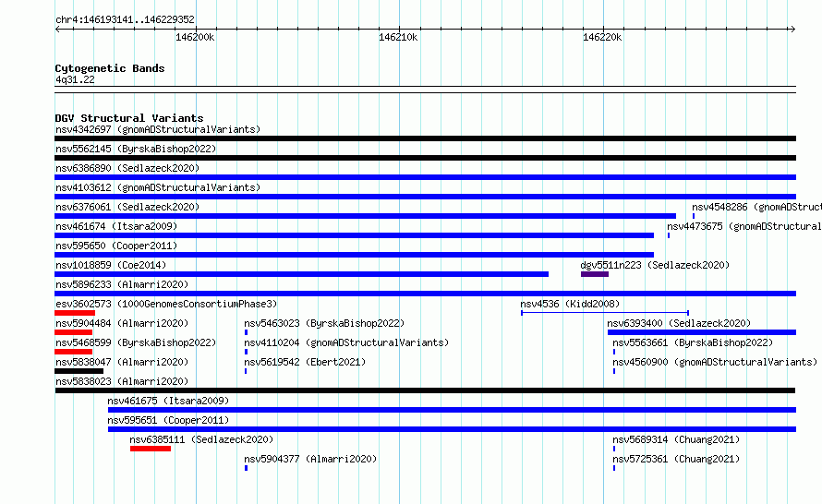This screenshot has width=822, height=504.
Task: Click the nsv4560900 gnomADStructuralVariants label
Action: 715,362
